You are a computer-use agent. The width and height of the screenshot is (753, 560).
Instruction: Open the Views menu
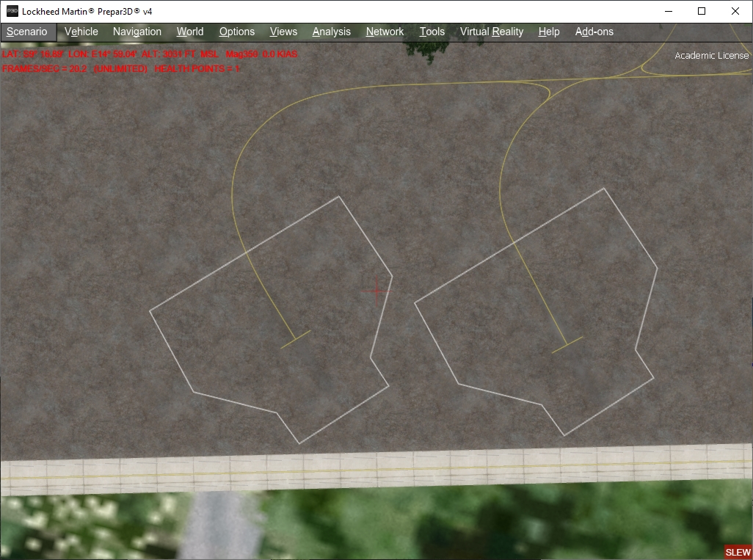(x=283, y=32)
